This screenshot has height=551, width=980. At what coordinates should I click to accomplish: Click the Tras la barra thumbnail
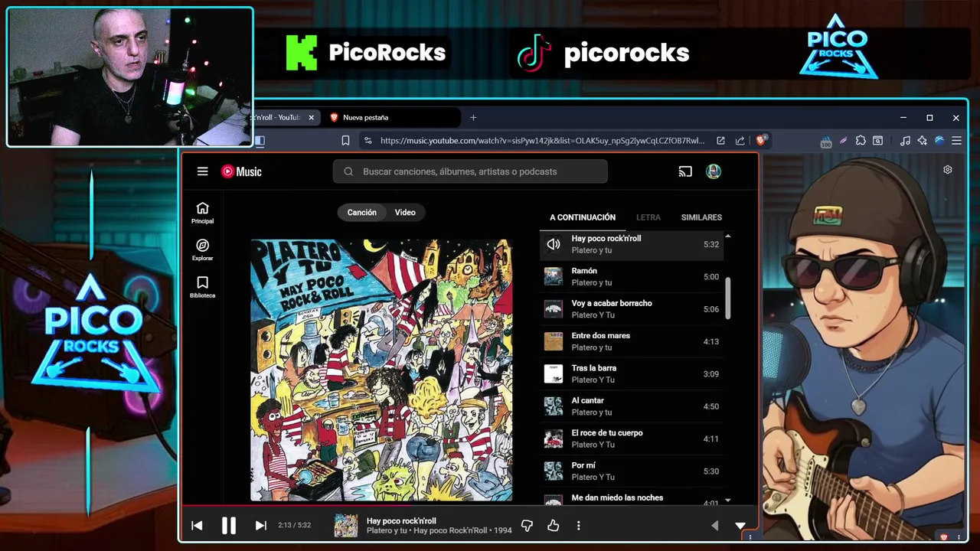[x=554, y=373]
